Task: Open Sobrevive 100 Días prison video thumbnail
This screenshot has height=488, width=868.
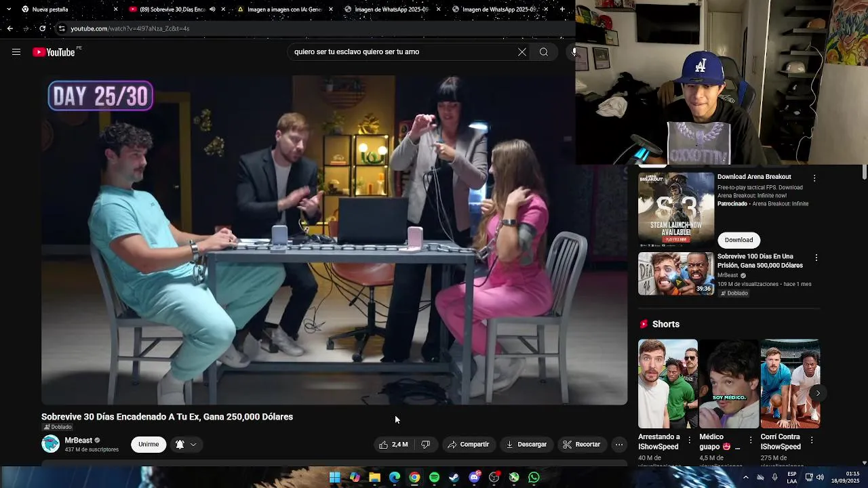Action: click(676, 274)
